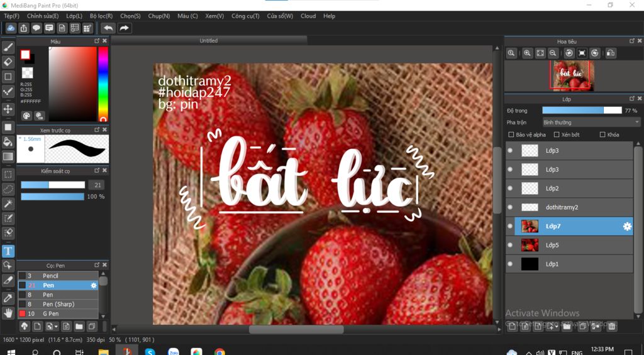Screen dimensions: 644x355
Task: Select the Pen (Sharp) brush
Action: (x=57, y=304)
